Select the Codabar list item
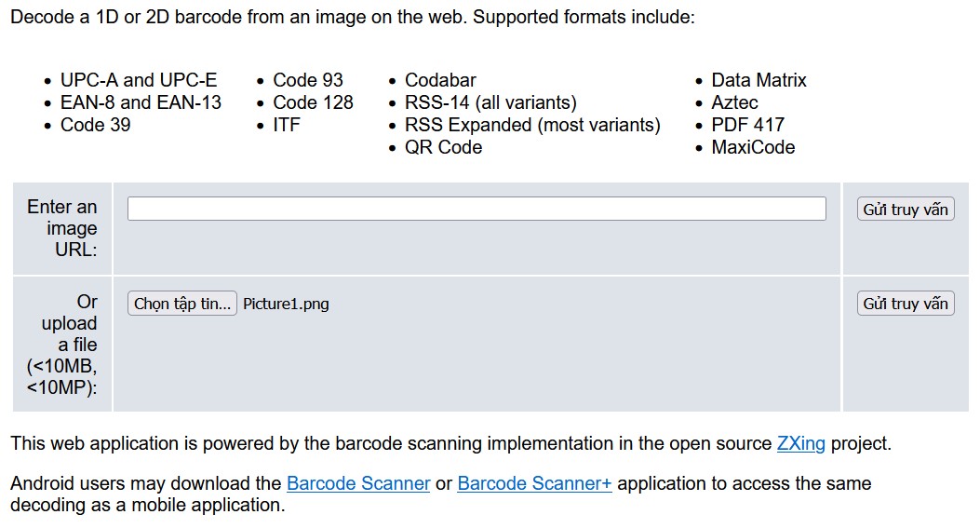980x528 pixels. click(x=440, y=80)
